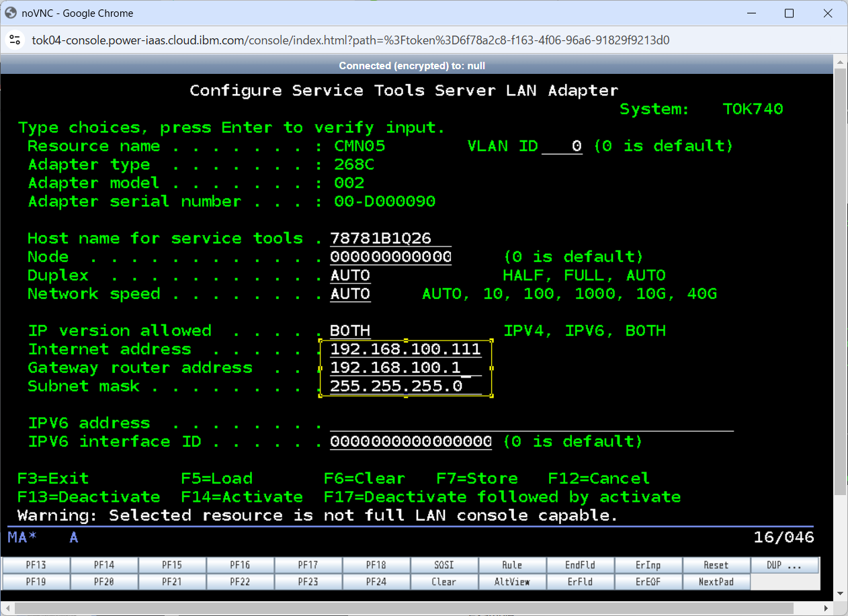Screen dimensions: 848x616
Task: Click the IPV6 interface ID field
Action: 411,442
